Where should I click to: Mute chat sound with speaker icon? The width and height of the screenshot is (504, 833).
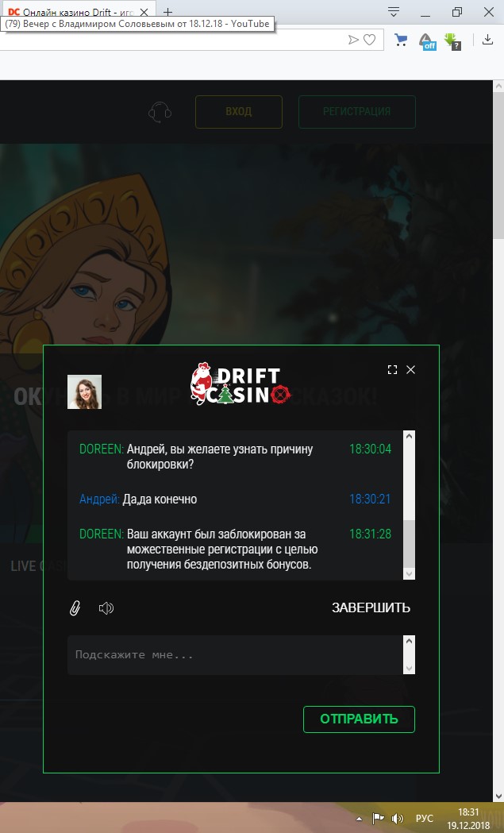(x=106, y=607)
